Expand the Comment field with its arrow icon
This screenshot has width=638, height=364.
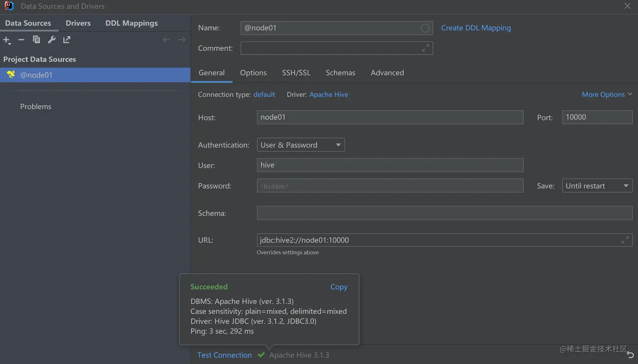(425, 48)
